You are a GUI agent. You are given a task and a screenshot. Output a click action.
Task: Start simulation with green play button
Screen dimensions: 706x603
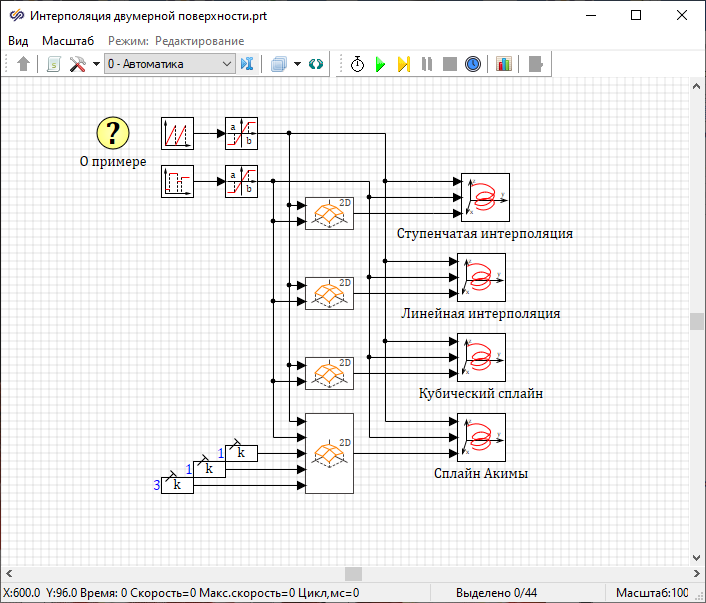click(380, 64)
